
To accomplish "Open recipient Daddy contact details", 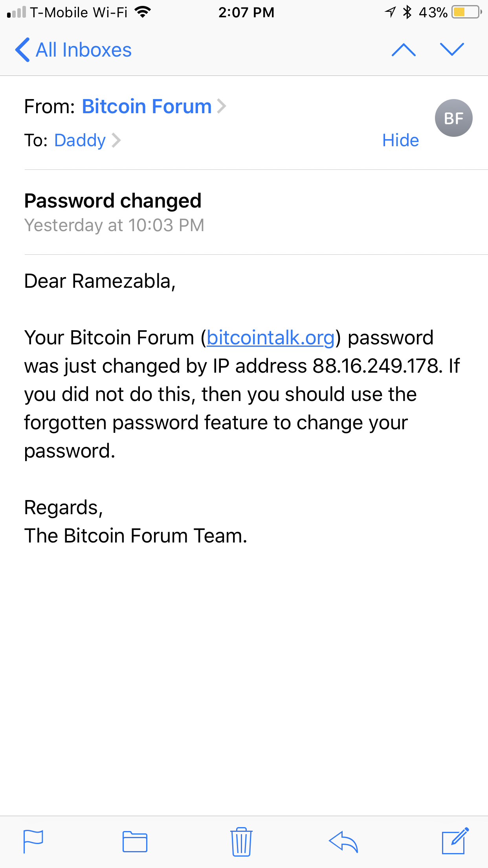I will click(80, 140).
